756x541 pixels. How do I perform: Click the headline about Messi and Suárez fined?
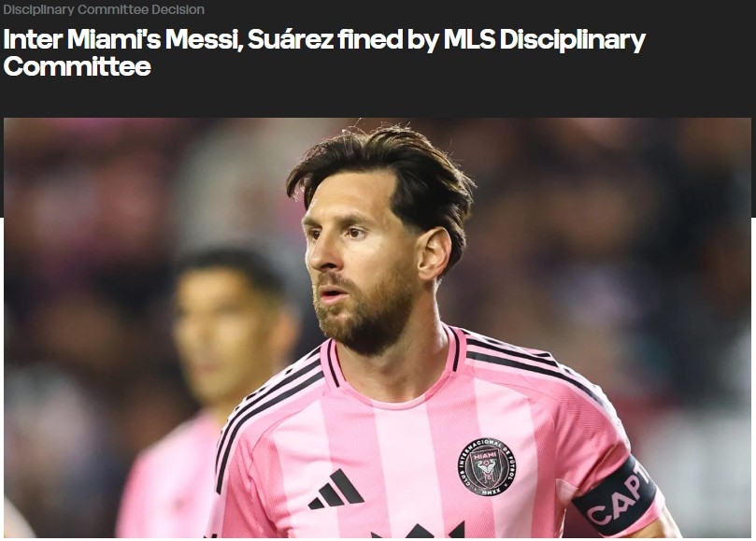[x=324, y=52]
